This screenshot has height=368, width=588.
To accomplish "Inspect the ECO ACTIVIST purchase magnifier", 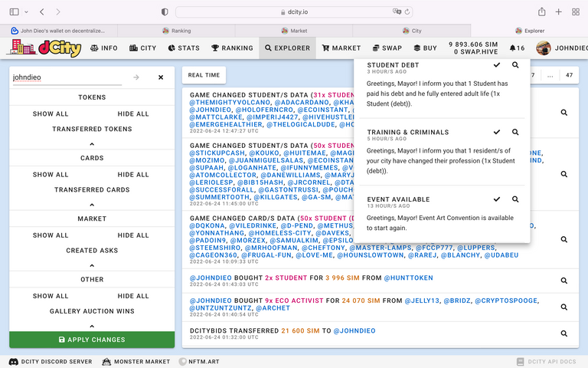I will [x=564, y=307].
